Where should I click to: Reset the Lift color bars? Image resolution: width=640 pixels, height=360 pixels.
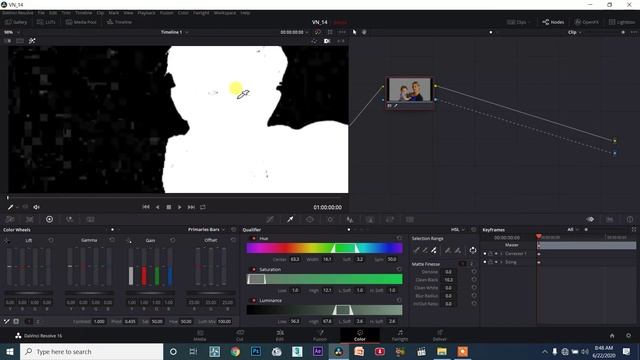tap(51, 240)
